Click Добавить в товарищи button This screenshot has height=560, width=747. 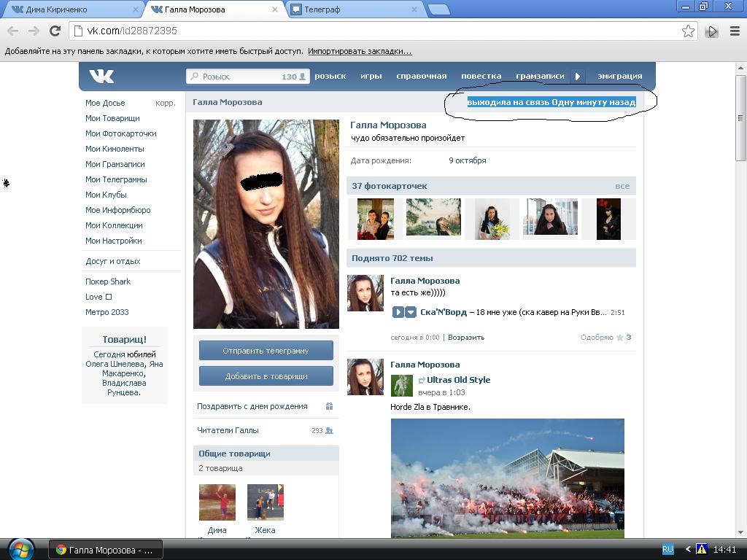(266, 376)
